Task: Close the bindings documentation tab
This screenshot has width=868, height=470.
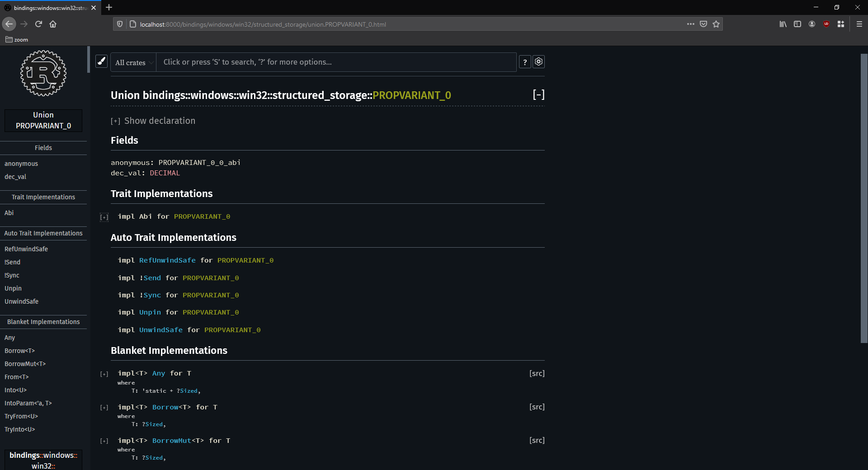Action: 94,8
